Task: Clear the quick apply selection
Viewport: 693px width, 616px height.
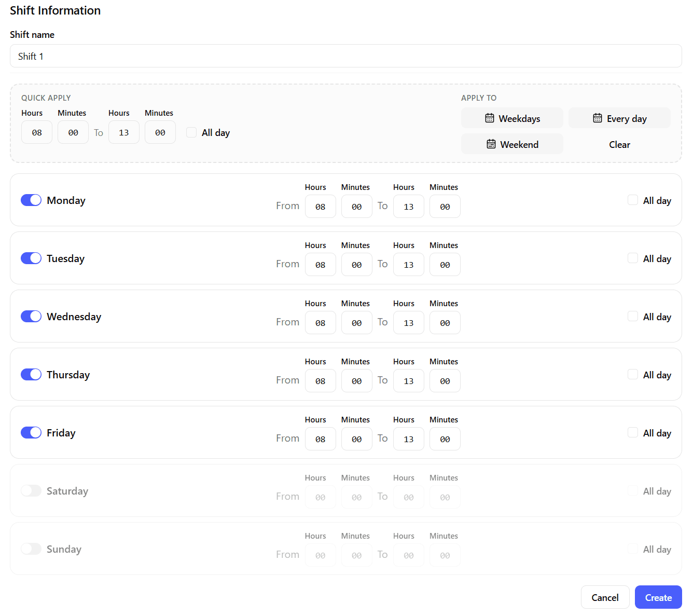Action: click(619, 144)
